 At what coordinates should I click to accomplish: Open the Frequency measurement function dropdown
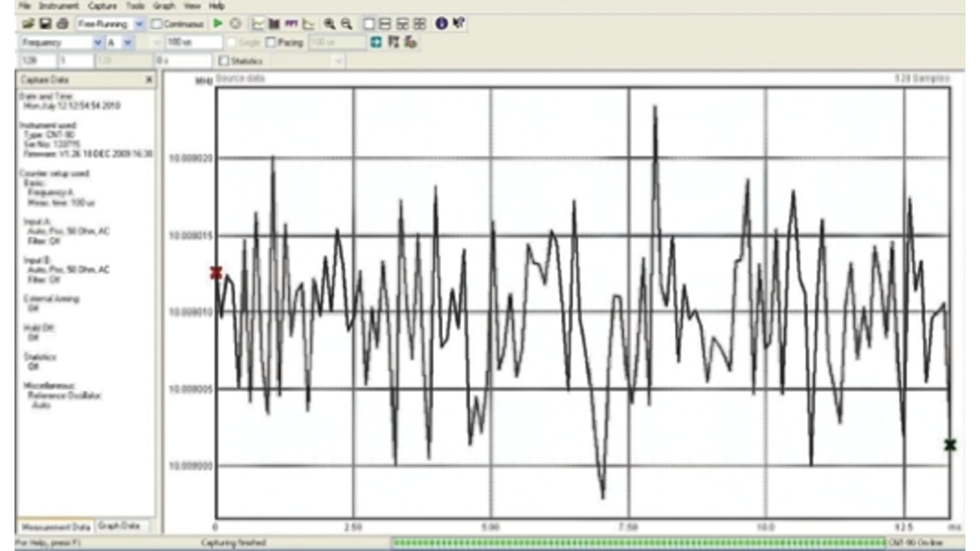(x=98, y=43)
